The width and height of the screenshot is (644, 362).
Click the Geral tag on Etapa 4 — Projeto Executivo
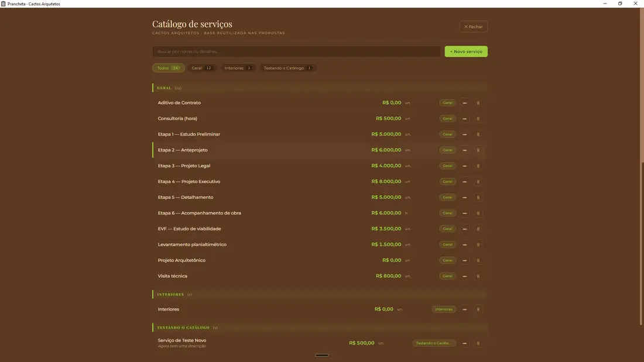(447, 181)
